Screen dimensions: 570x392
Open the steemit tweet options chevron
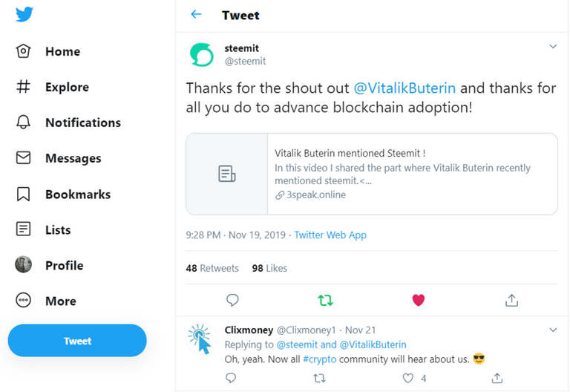[x=553, y=47]
